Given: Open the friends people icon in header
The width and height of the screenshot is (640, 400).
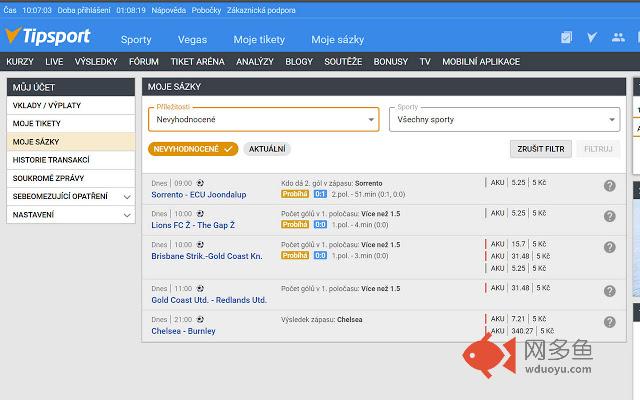Looking at the screenshot, I should (618, 38).
